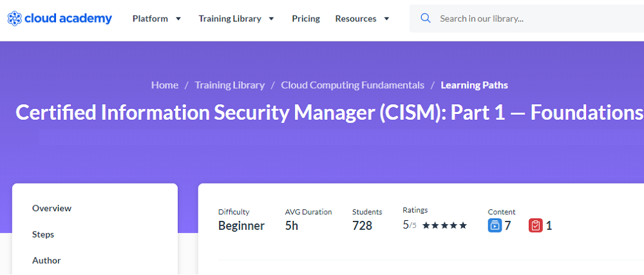Go to Home breadcrumb link

click(x=165, y=85)
